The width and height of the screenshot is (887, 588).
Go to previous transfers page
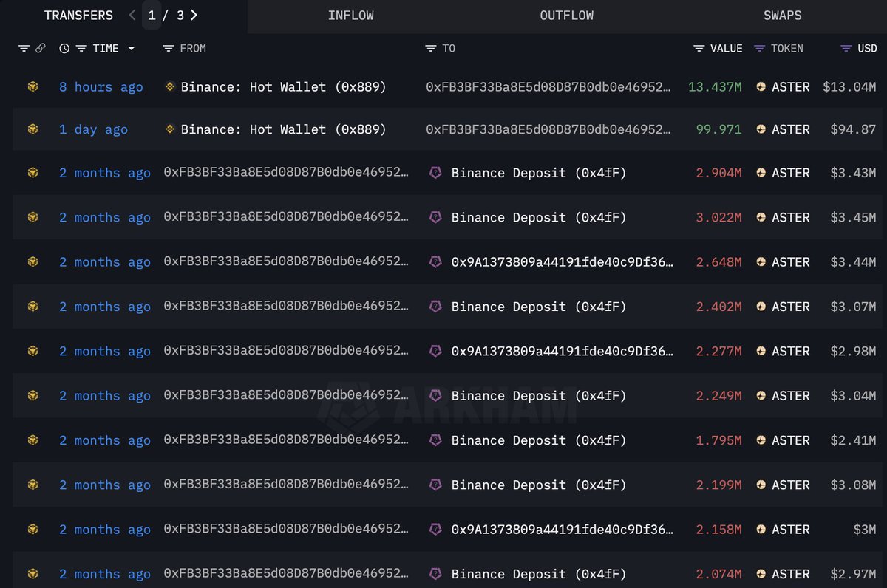coord(132,16)
